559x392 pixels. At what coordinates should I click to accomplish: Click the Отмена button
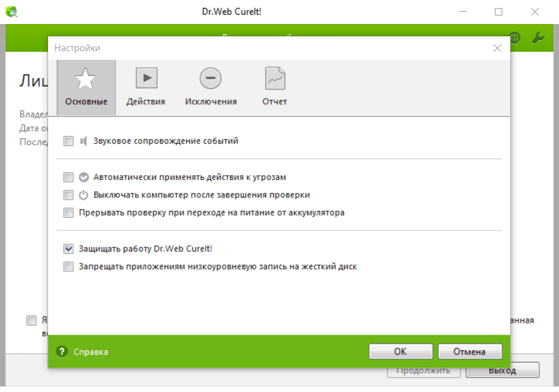click(x=470, y=351)
